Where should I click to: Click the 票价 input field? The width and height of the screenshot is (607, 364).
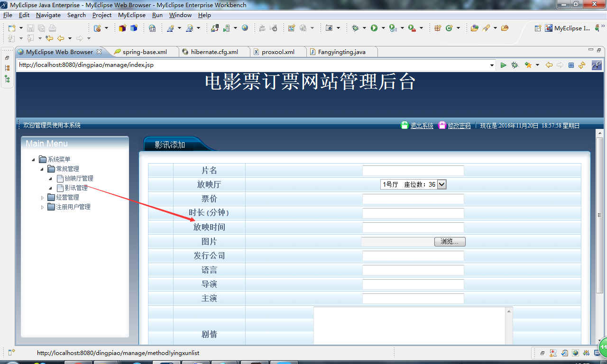pyautogui.click(x=413, y=199)
